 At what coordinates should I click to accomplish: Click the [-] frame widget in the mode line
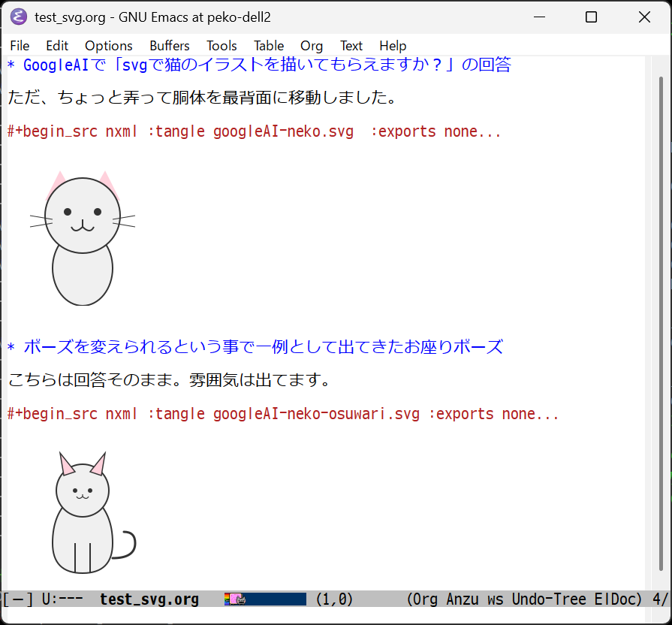point(17,599)
